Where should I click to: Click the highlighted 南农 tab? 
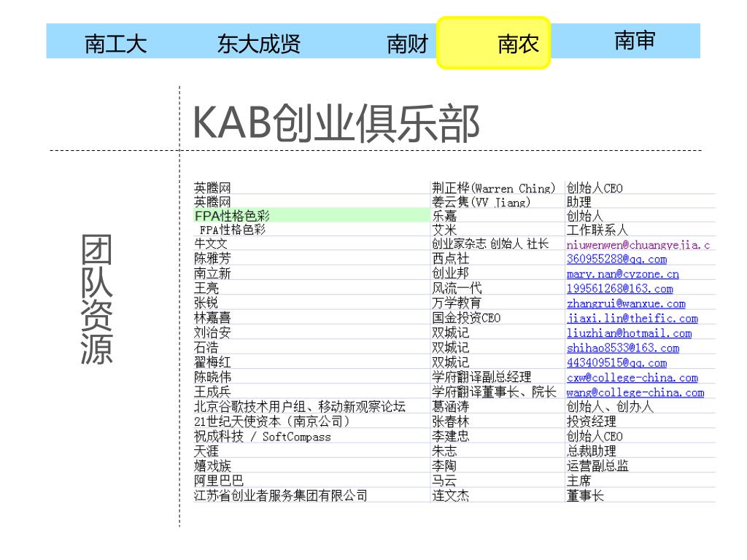494,43
